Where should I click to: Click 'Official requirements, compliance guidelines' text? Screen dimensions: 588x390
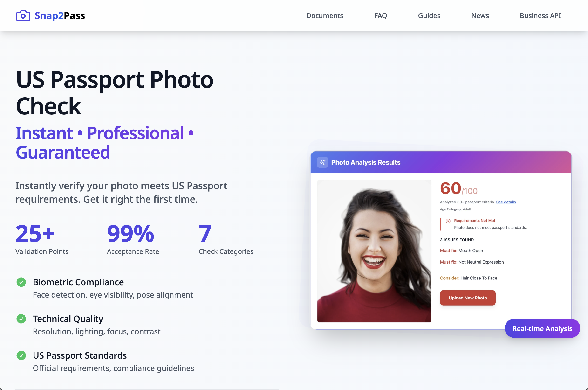[x=113, y=368]
